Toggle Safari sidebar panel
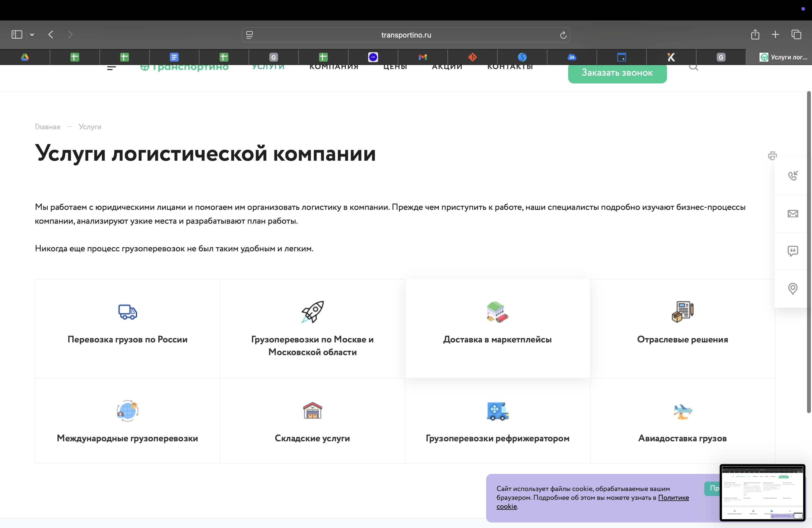 (x=17, y=35)
